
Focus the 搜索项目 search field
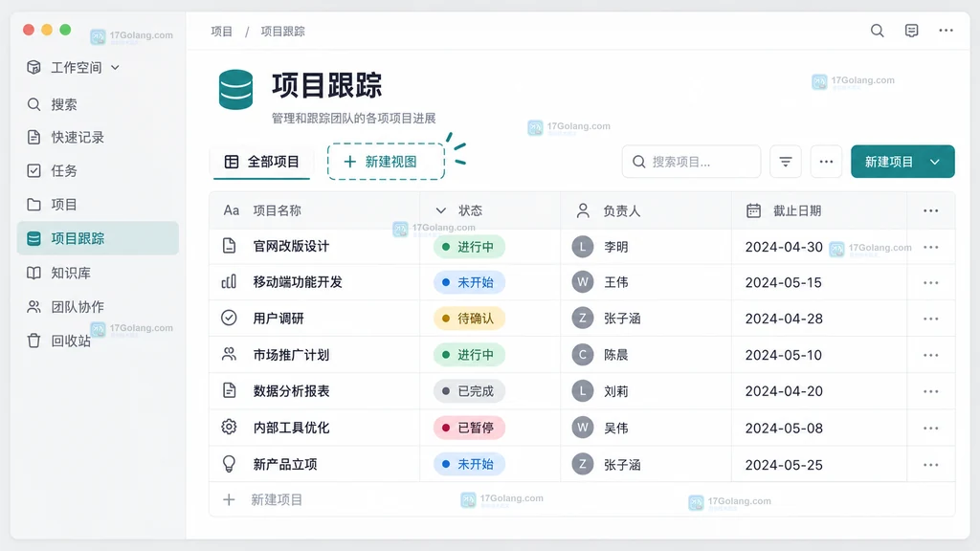tap(691, 162)
